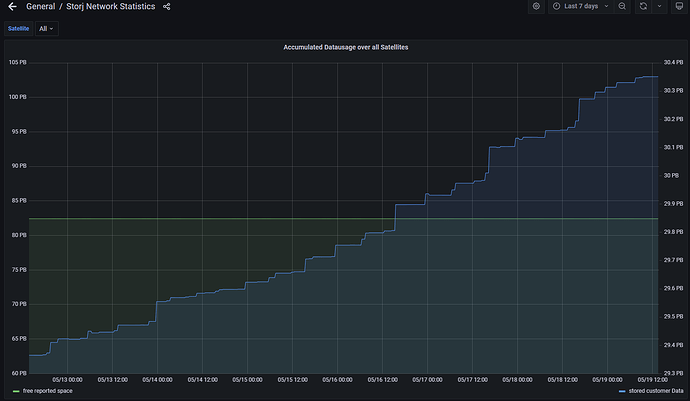Click the Satellite variable label

click(17, 29)
